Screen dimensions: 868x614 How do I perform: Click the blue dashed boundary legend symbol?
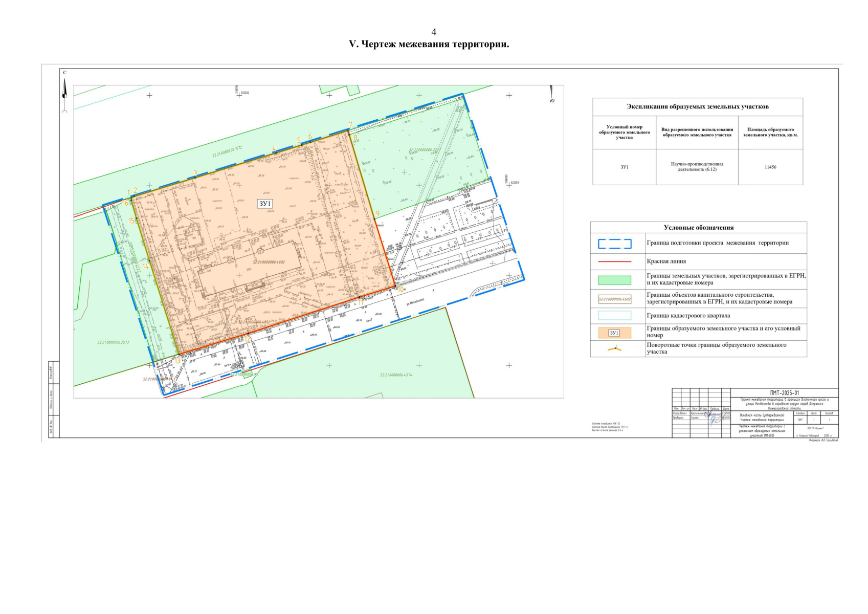[x=614, y=244]
